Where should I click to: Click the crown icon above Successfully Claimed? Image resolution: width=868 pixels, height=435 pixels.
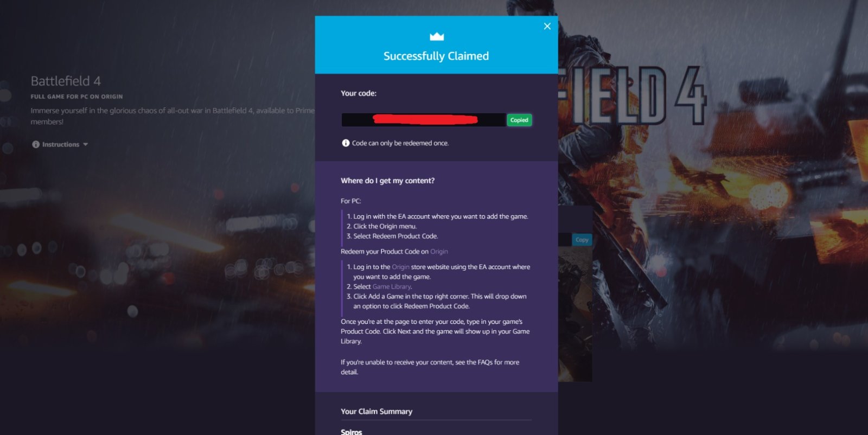click(x=437, y=36)
